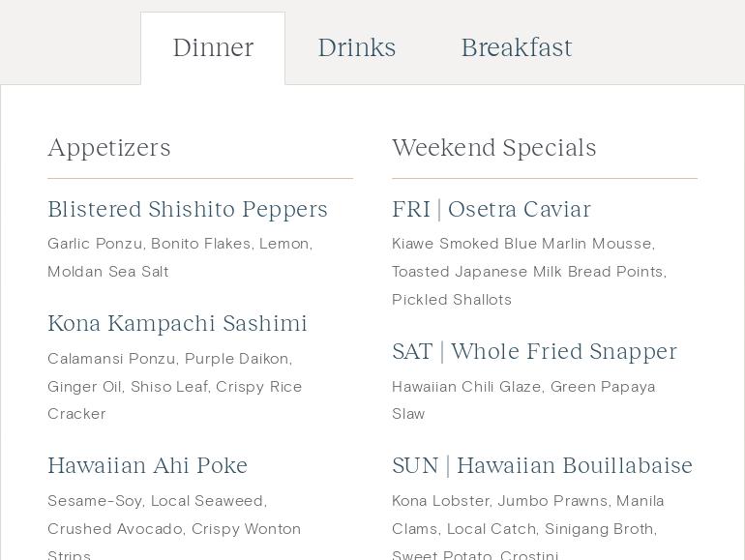The width and height of the screenshot is (745, 560).
Task: Click the Kiawe Smoked Blue Marlin Mousse line
Action: [x=523, y=244]
